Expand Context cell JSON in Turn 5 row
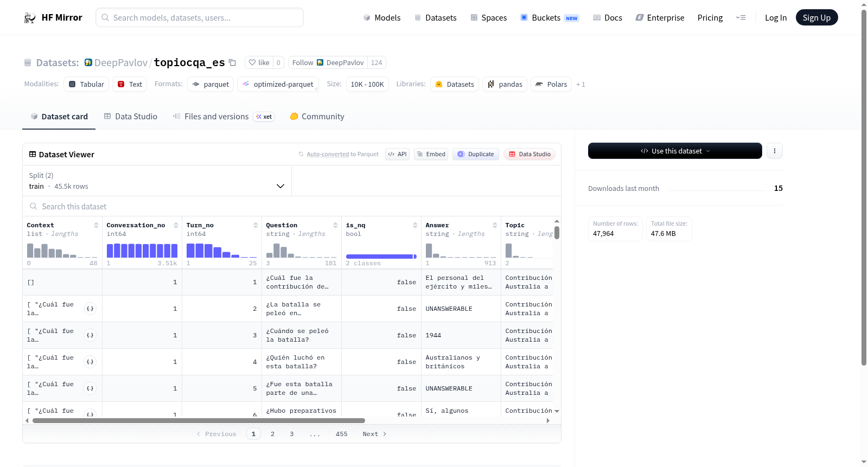 [x=90, y=388]
